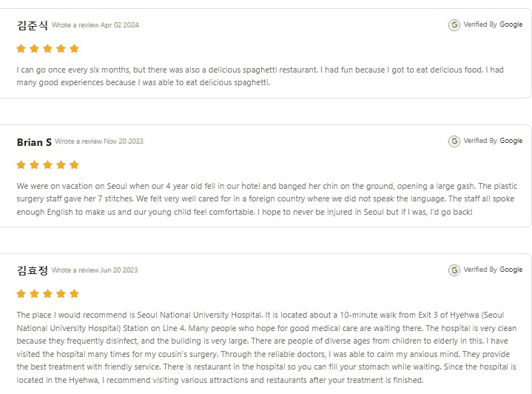Click the spaghetti restaurant review text
This screenshot has height=394, width=532.
260,76
